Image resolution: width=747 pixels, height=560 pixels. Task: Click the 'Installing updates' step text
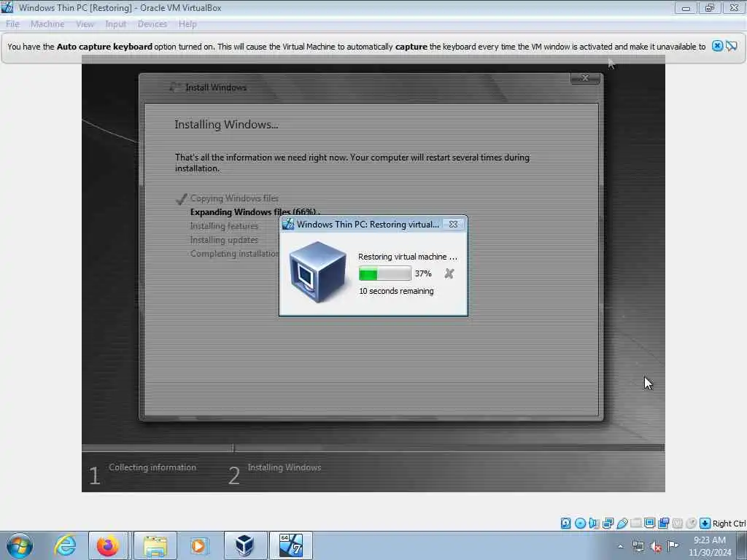[x=224, y=239]
